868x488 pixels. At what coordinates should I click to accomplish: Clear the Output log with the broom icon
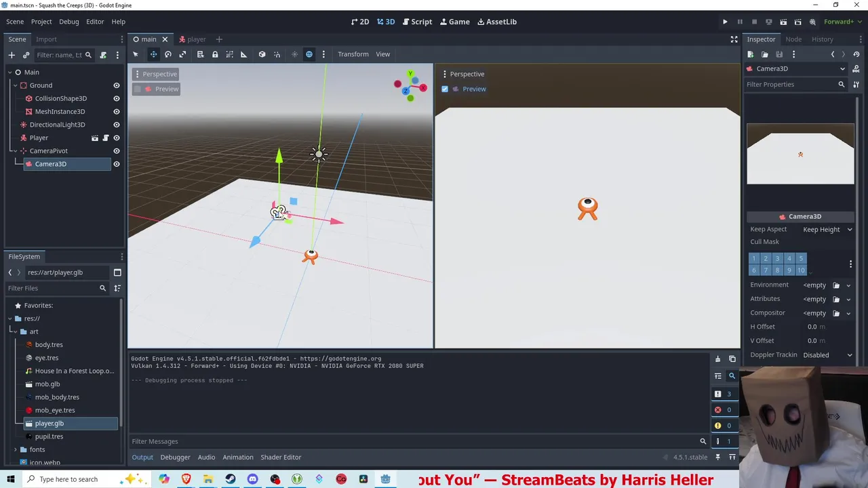[x=717, y=359]
